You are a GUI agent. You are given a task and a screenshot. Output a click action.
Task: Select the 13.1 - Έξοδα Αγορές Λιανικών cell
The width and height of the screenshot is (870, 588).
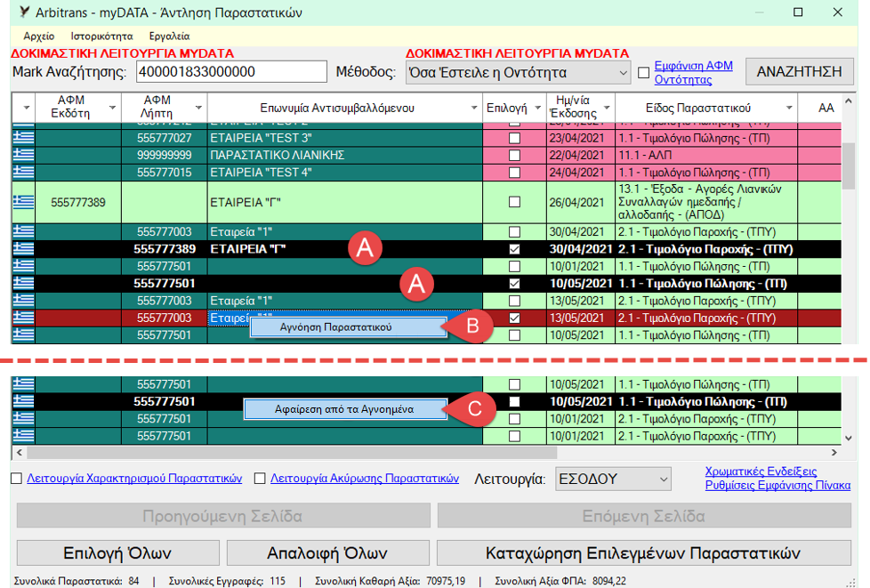pyautogui.click(x=706, y=202)
